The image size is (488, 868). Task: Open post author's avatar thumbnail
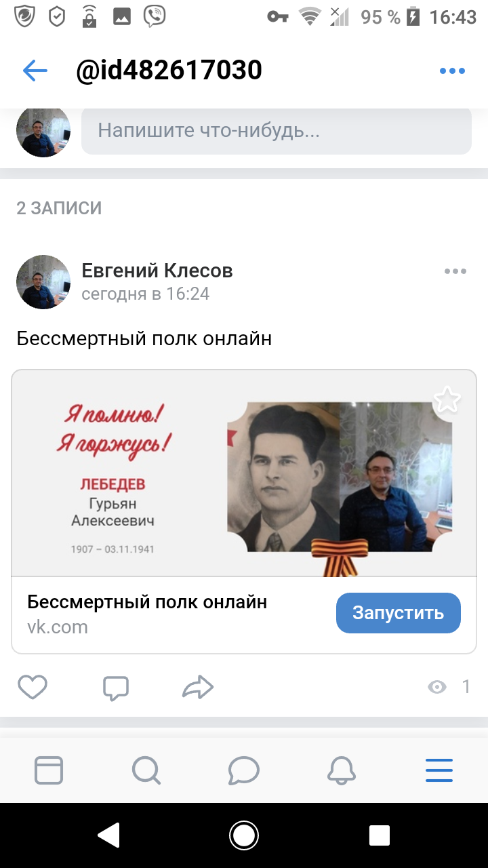[x=43, y=282]
